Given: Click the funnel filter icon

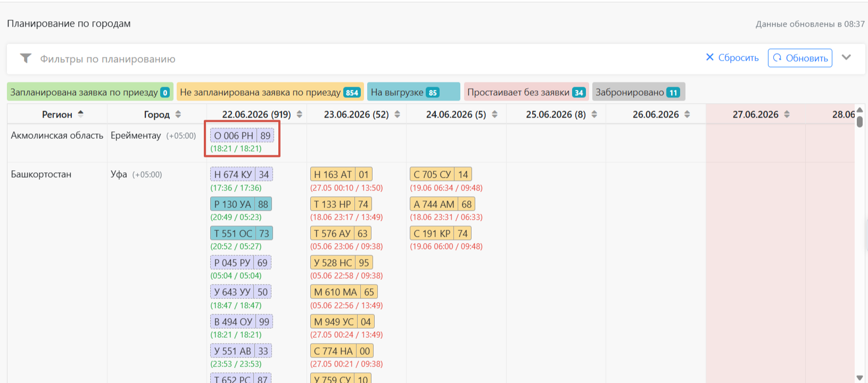Looking at the screenshot, I should click(26, 59).
